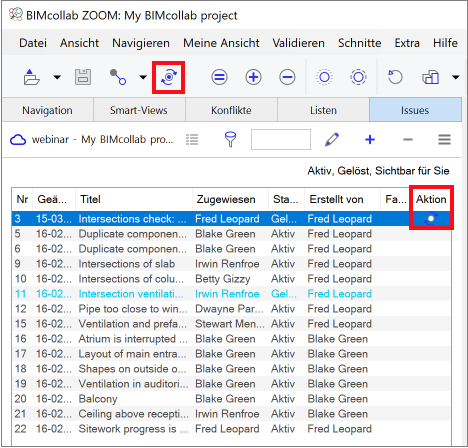The width and height of the screenshot is (468, 448).
Task: Select the Issues tab
Action: (415, 110)
